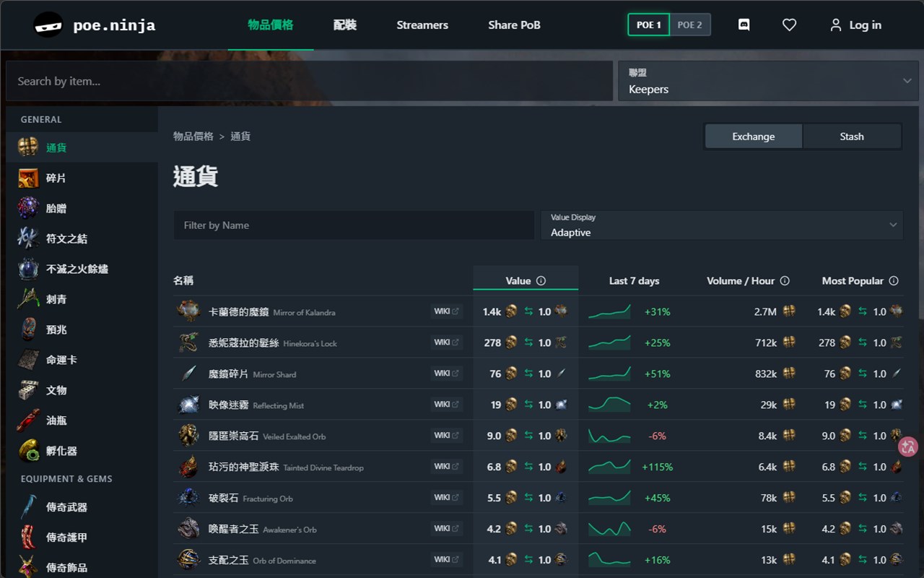Open WIKI link for Orb of Dominance
This screenshot has width=924, height=578.
445,560
